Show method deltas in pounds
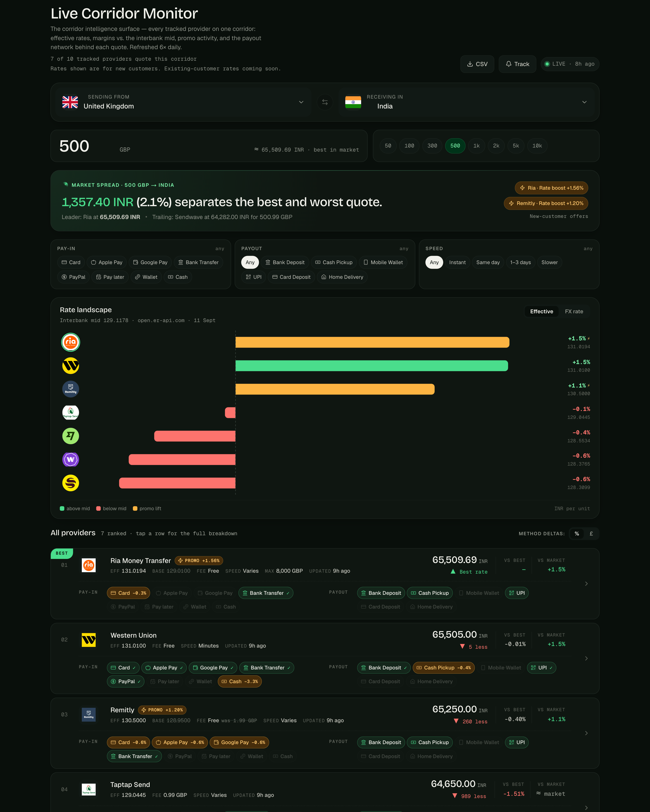 [x=591, y=534]
